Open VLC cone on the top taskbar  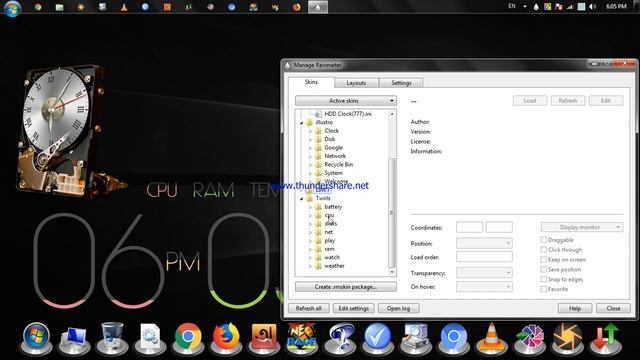124,7
